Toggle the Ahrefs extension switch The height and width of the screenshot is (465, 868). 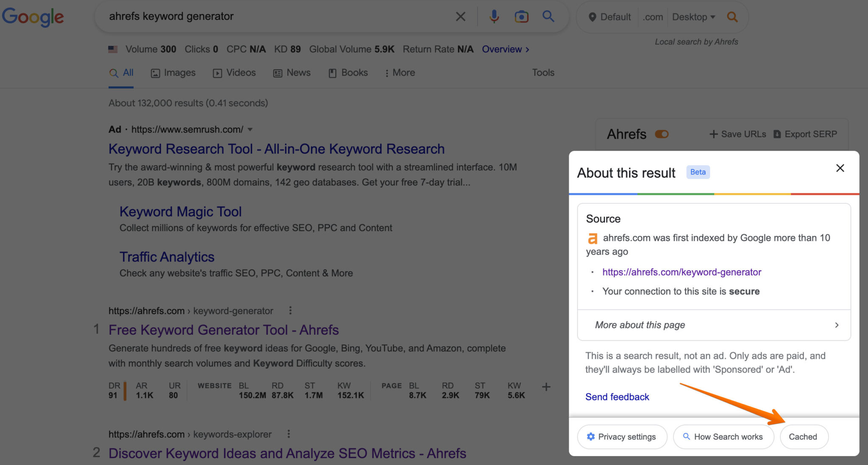(x=662, y=134)
